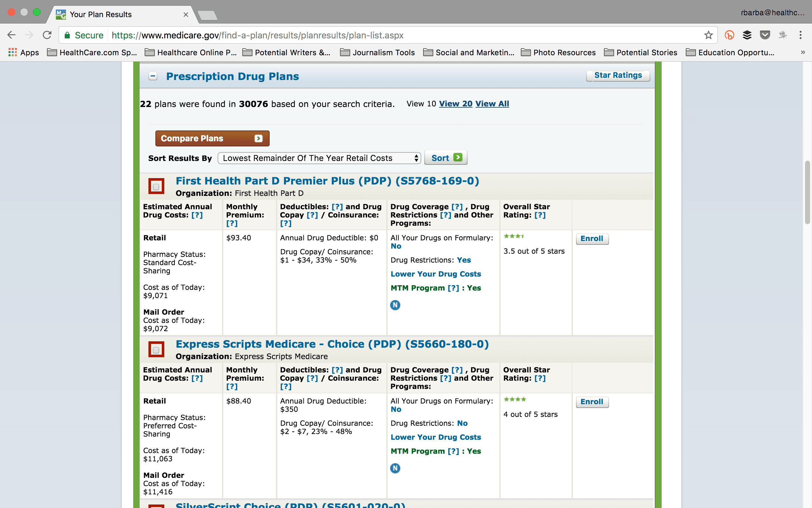Enroll in First Health Part D plan
The image size is (812, 508).
(592, 238)
